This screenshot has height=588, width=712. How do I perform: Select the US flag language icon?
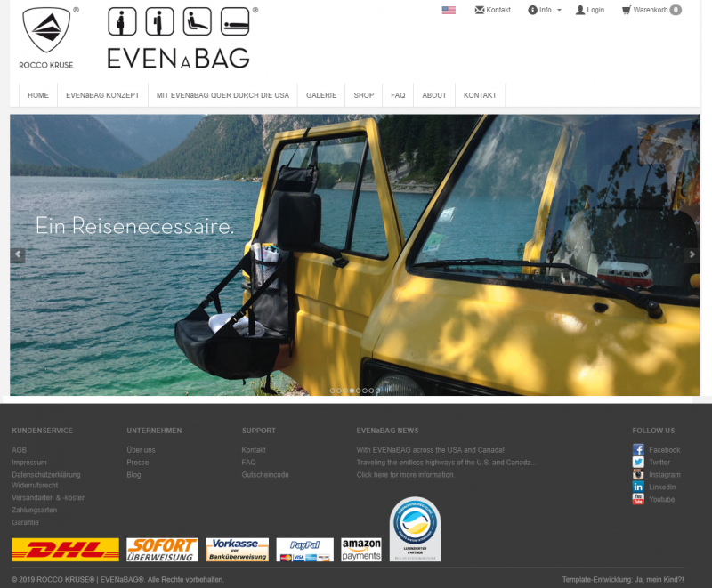point(449,10)
